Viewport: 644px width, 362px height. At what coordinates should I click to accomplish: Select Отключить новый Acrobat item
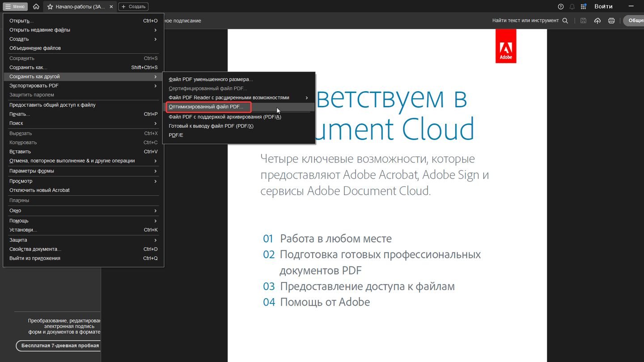pyautogui.click(x=84, y=190)
